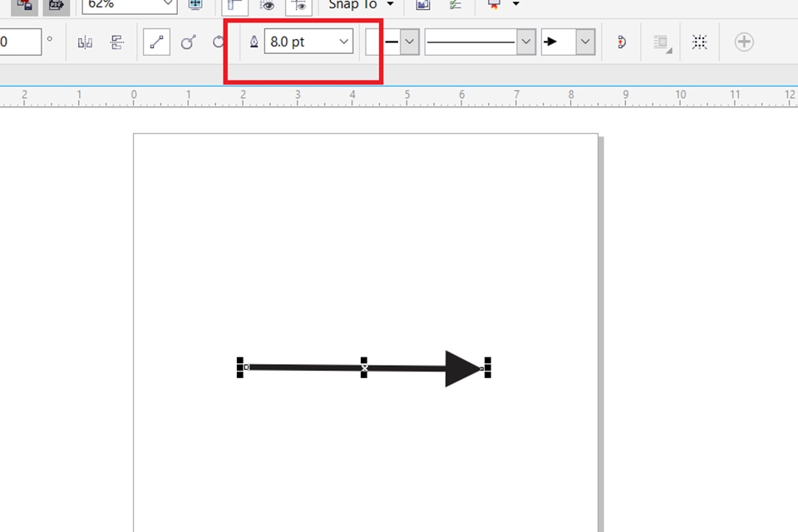Toggle the dotted grid snapping icon
Screen dimensions: 798x532
pos(699,42)
